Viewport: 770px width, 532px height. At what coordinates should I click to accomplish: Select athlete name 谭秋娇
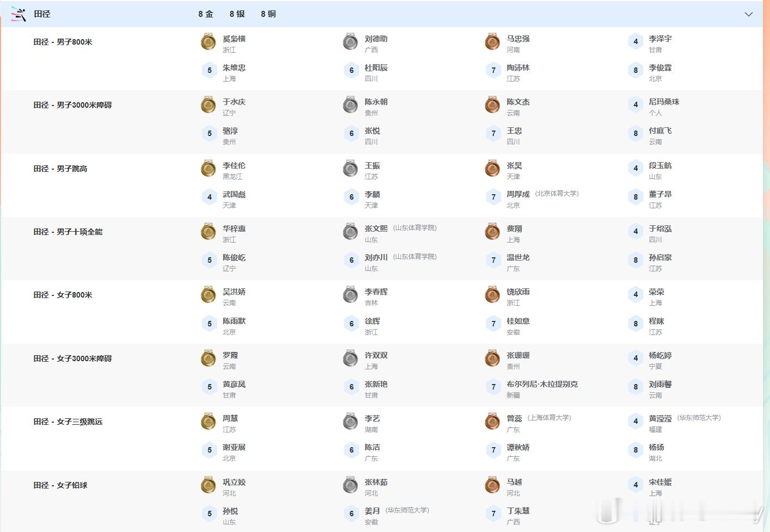click(518, 447)
